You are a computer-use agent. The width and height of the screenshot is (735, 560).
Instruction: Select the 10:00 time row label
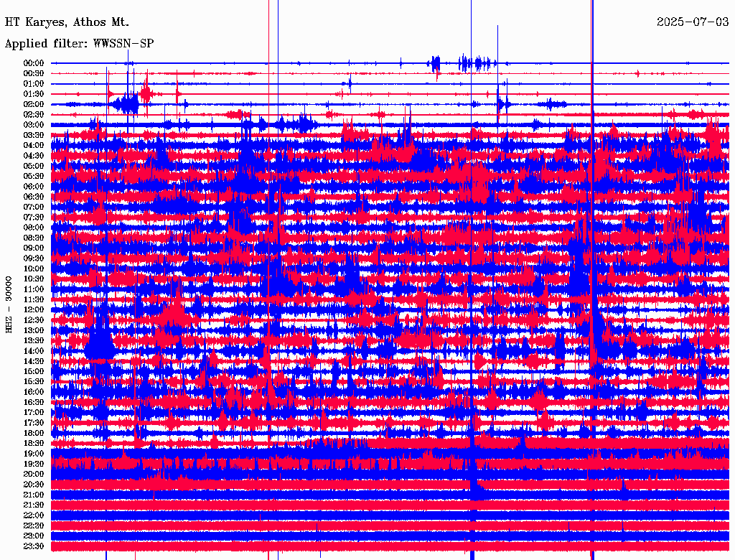tap(34, 269)
